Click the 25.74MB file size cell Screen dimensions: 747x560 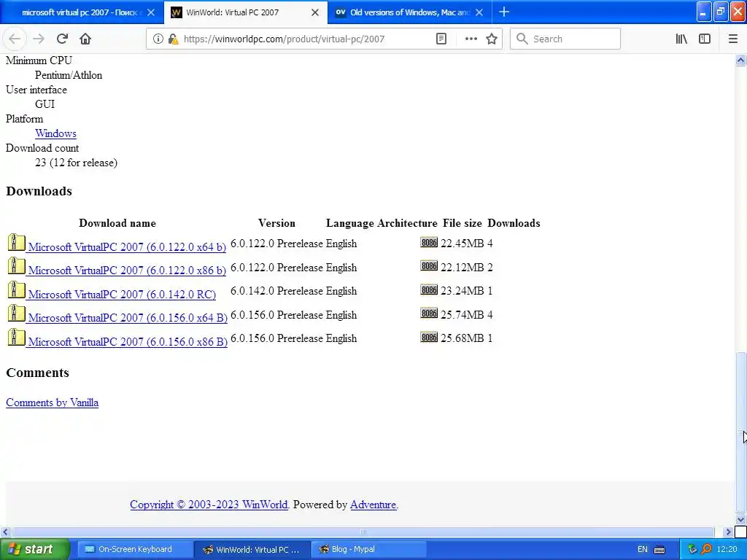coord(462,315)
